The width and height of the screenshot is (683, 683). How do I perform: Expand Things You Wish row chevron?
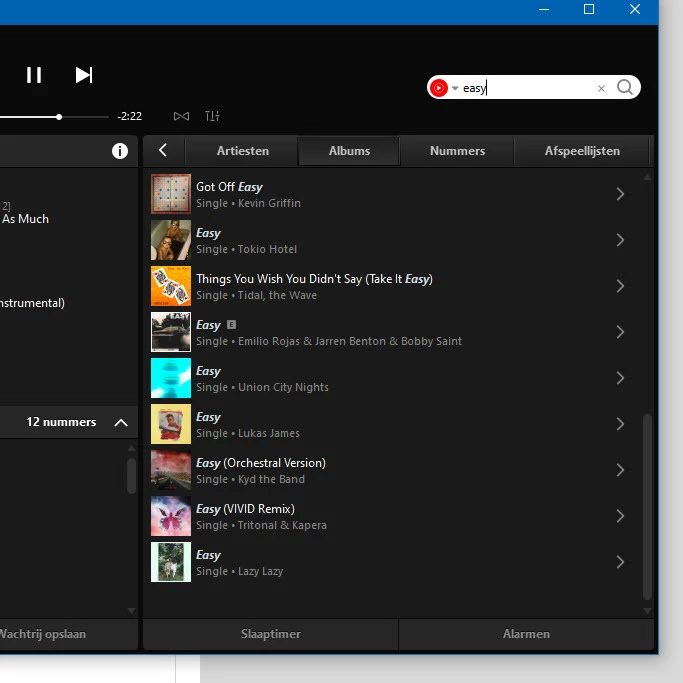(620, 286)
